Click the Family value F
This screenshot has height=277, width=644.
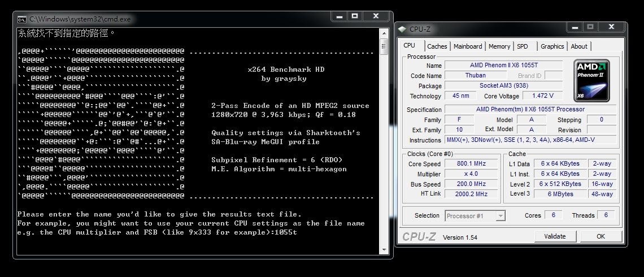click(459, 120)
